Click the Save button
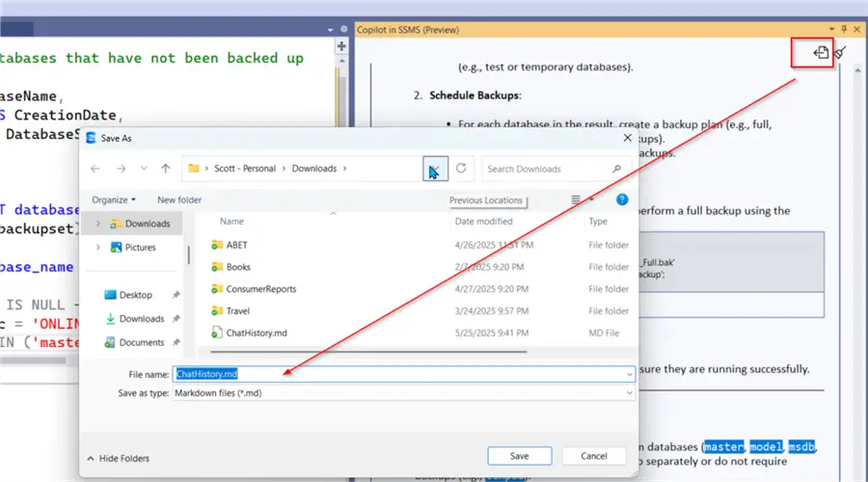Screen dimensions: 868x482 click(x=519, y=456)
